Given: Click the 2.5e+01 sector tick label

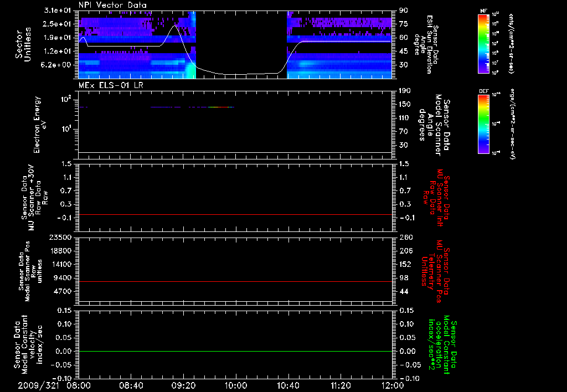Looking at the screenshot, I should coord(58,24).
